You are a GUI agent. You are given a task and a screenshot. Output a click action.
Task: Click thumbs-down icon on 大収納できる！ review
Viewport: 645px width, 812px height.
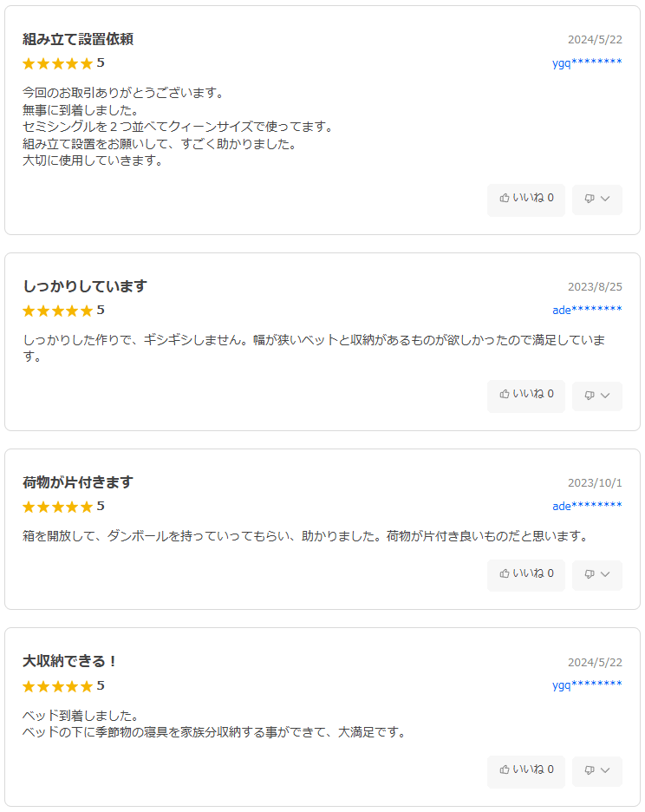tap(590, 769)
